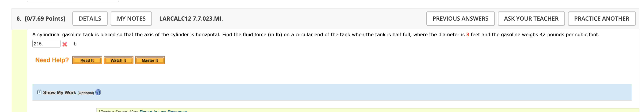Click PRACTICE ANOTHER version of the problem

point(601,18)
